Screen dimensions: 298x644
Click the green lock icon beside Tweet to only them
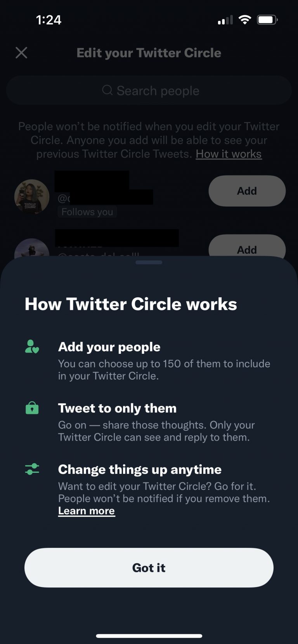[32, 408]
